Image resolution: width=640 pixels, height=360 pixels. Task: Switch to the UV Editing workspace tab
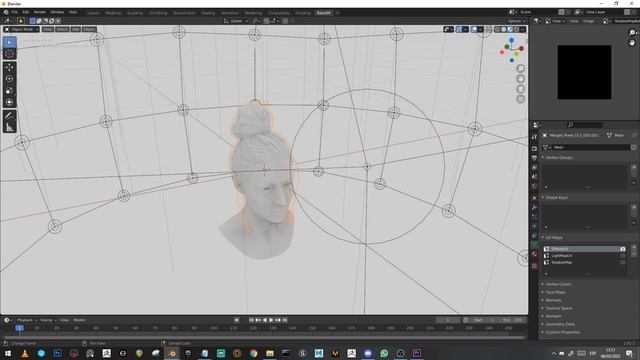point(158,13)
